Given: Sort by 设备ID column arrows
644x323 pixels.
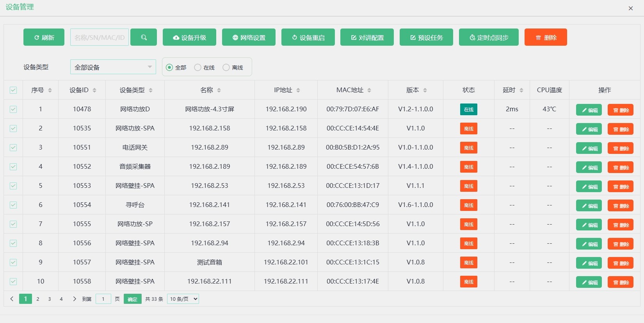Looking at the screenshot, I should coord(94,90).
